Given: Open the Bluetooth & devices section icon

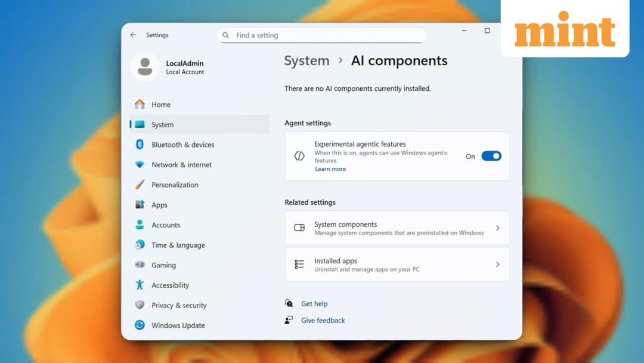Looking at the screenshot, I should point(139,144).
